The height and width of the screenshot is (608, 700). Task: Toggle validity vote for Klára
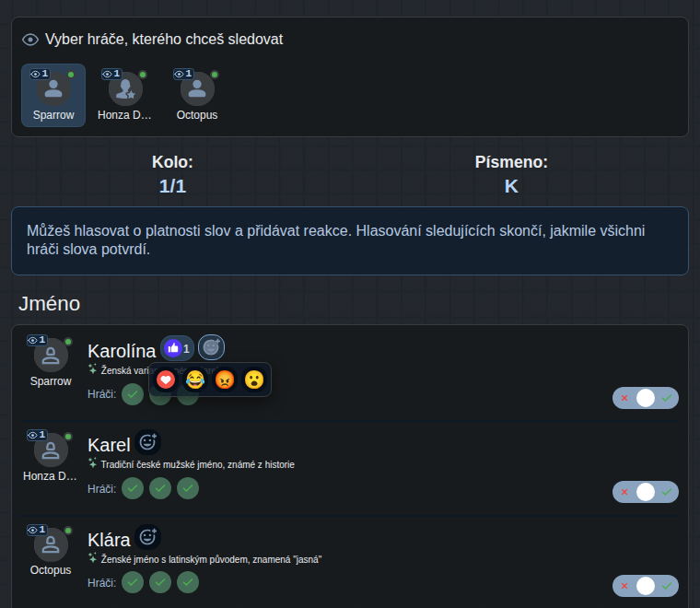[646, 586]
